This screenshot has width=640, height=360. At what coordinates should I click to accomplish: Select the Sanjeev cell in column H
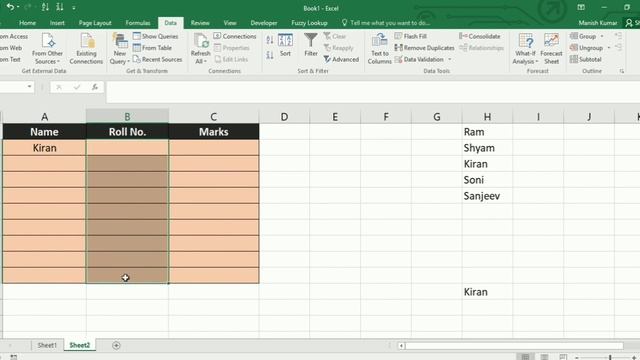487,196
